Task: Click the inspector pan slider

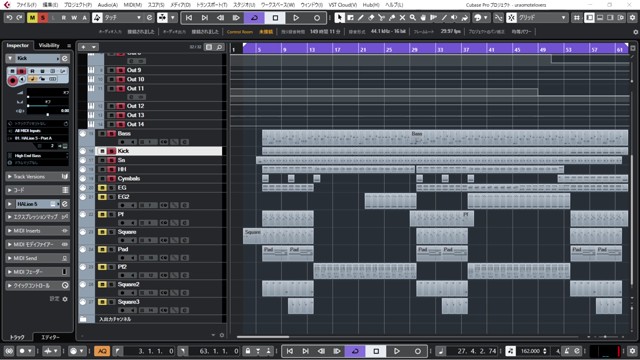Action: pyautogui.click(x=48, y=106)
